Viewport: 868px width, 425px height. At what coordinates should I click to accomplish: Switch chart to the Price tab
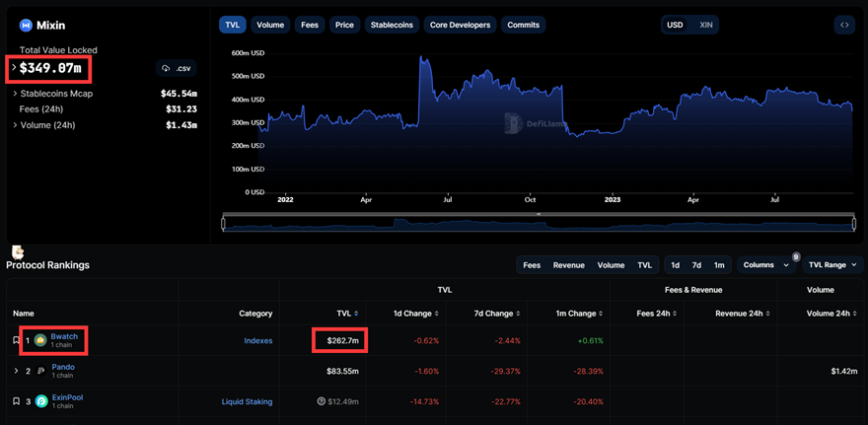tap(344, 25)
